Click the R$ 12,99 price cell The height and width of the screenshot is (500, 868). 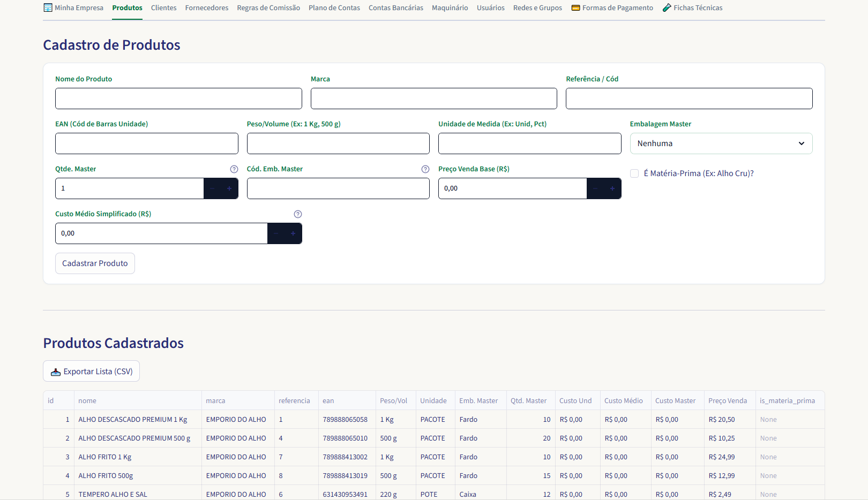(730, 475)
